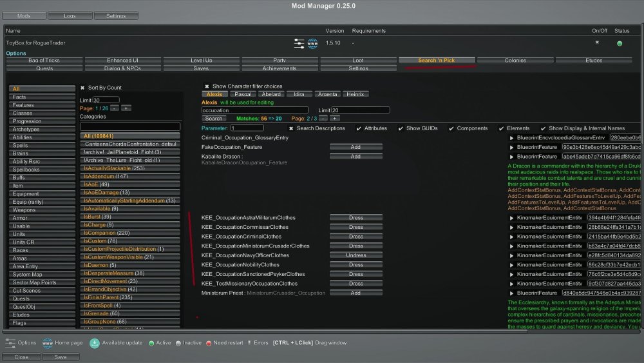Screen dimensions: 644x363
Task: Go to next search results page with plus
Action: [x=334, y=119]
